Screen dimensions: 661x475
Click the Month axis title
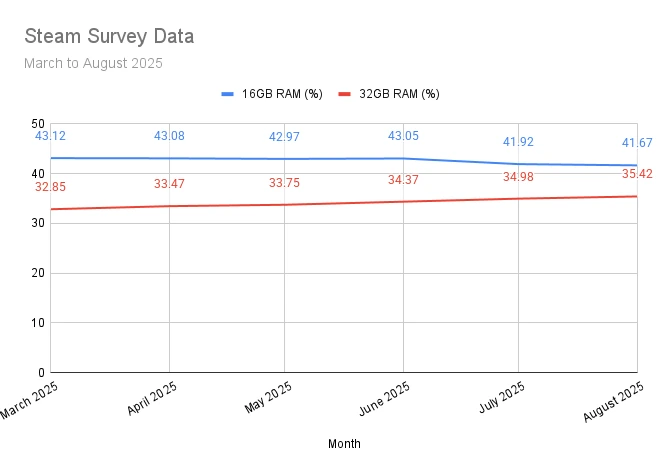point(344,443)
